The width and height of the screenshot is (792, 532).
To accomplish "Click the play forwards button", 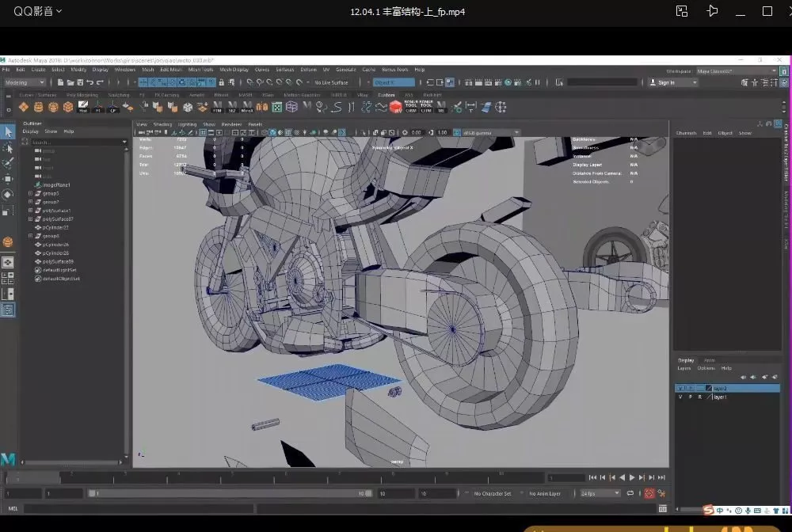I will point(632,477).
